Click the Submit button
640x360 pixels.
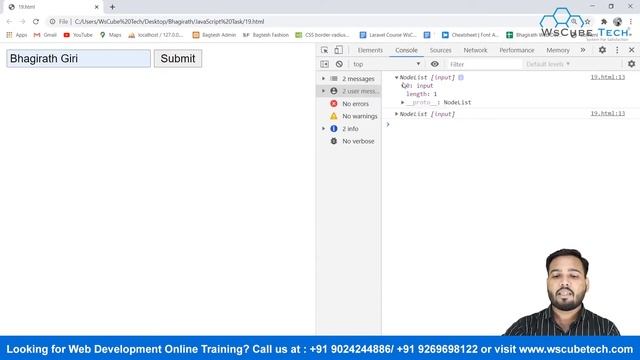click(178, 58)
